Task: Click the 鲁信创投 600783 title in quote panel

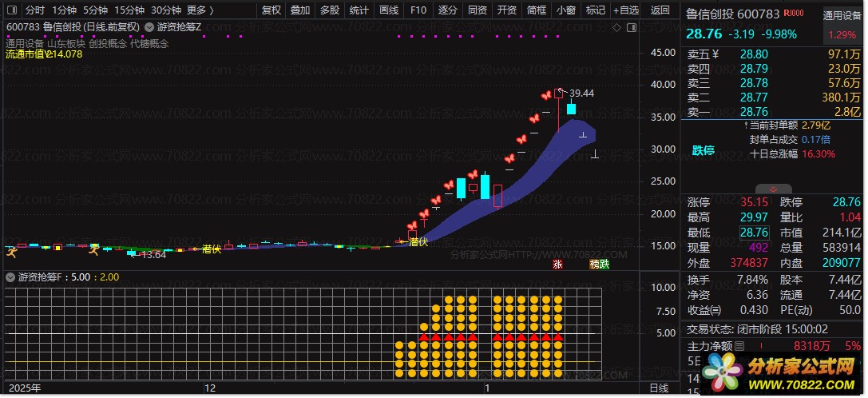Action: pos(732,14)
